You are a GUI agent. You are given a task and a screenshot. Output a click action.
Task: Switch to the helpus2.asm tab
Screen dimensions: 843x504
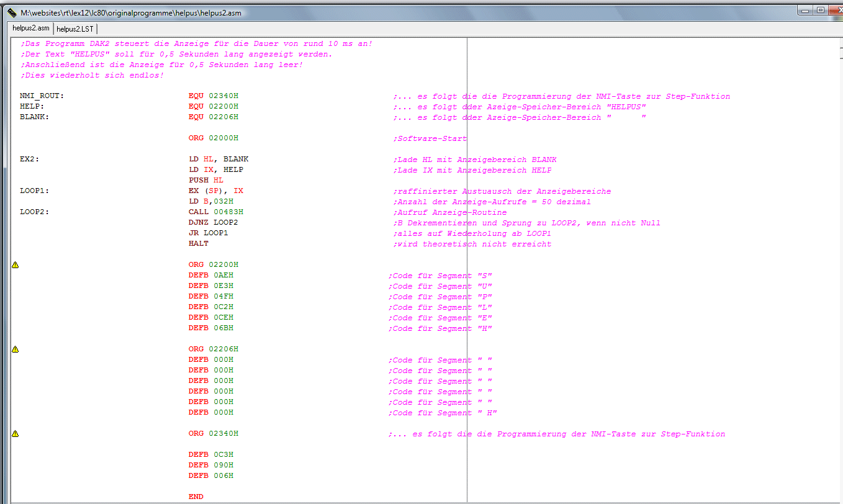(31, 29)
